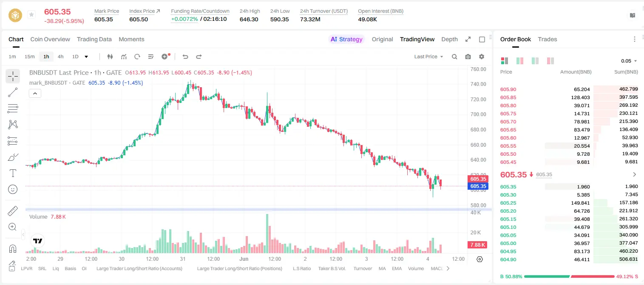
Task: Show only sell orders in the order book
Action: [x=550, y=61]
